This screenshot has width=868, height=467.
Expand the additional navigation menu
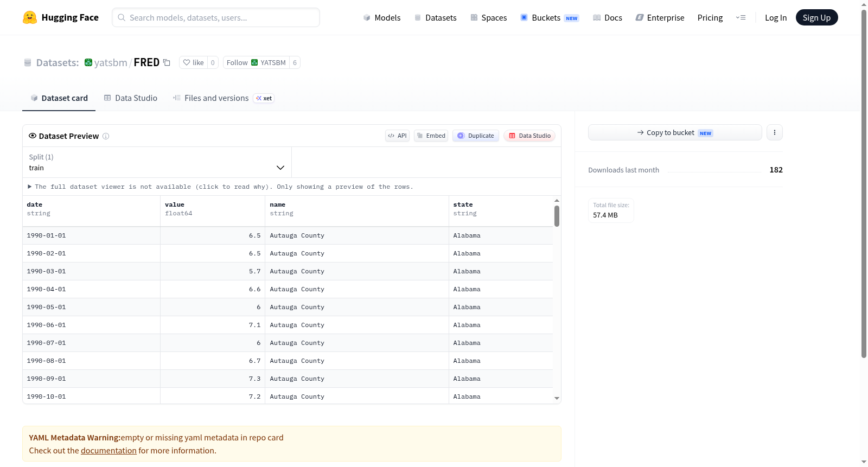741,17
